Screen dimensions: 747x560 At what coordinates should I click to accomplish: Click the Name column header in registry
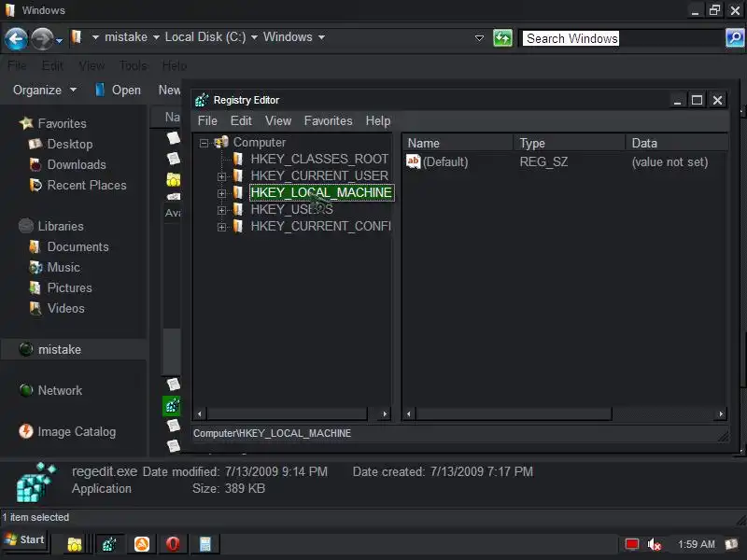coord(458,143)
